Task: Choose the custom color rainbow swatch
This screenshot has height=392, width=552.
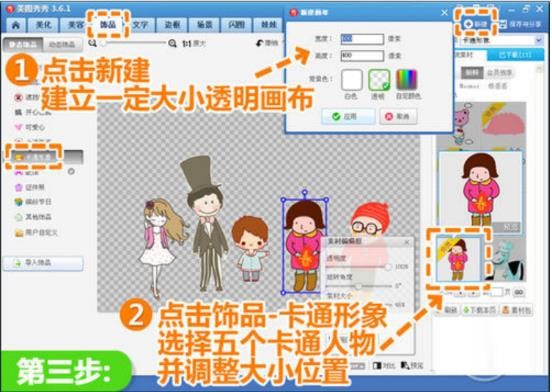Action: tap(407, 80)
